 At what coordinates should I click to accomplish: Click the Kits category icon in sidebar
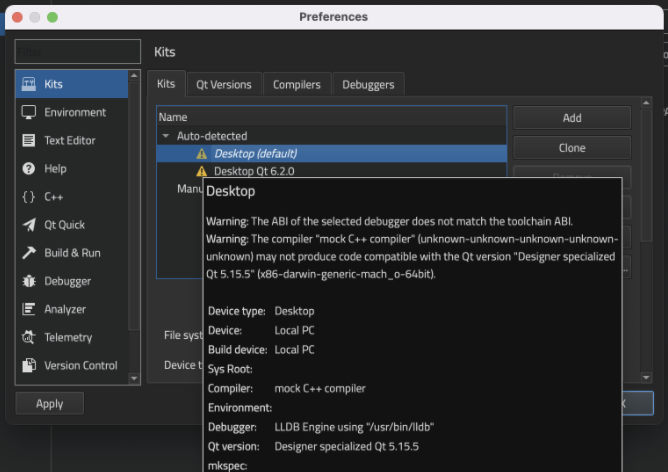click(29, 84)
